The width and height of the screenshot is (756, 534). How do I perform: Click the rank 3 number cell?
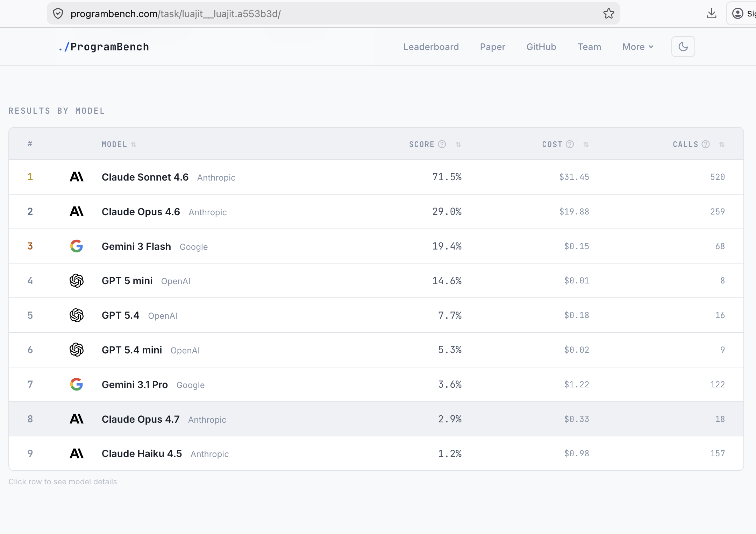click(30, 246)
